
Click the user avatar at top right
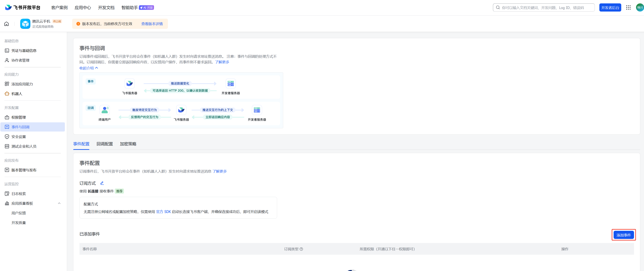pyautogui.click(x=639, y=7)
